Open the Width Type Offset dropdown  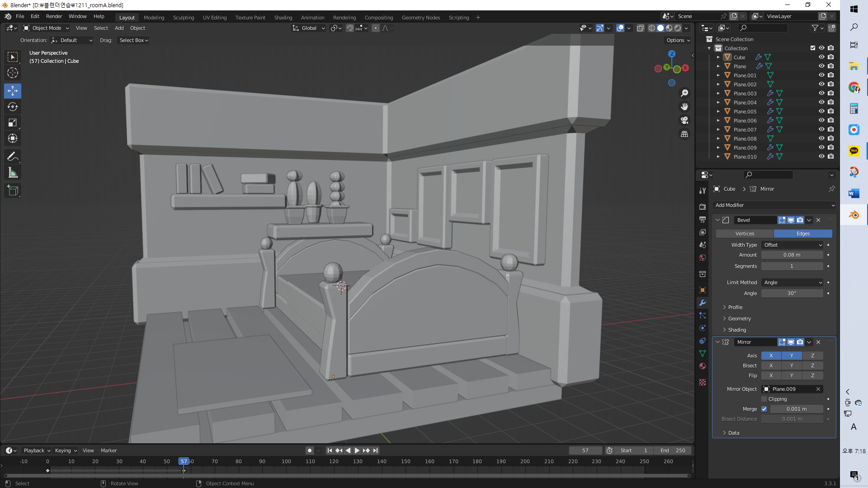792,245
